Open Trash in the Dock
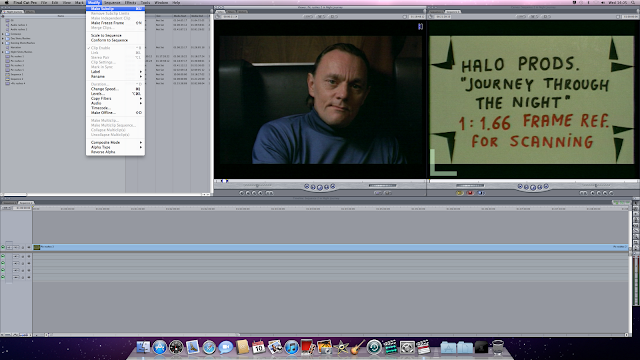Viewport: 640px width, 360px height. click(498, 347)
